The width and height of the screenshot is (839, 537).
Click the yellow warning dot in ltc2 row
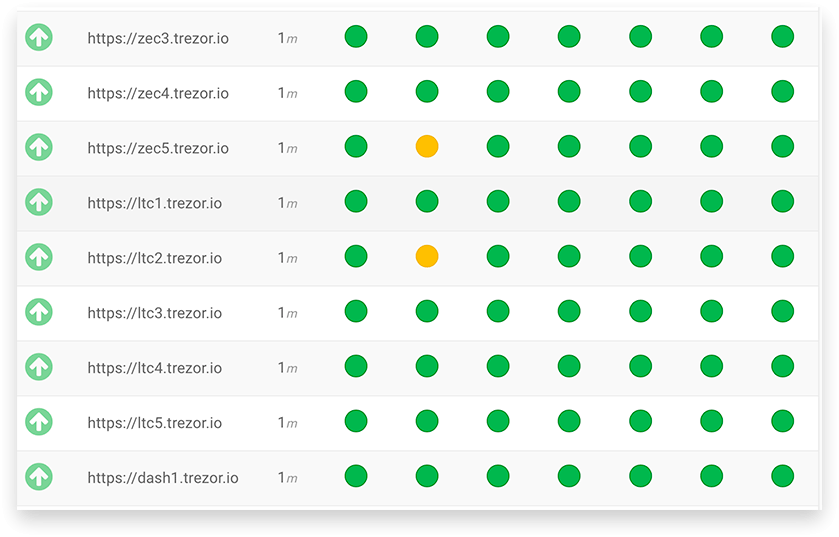click(427, 256)
